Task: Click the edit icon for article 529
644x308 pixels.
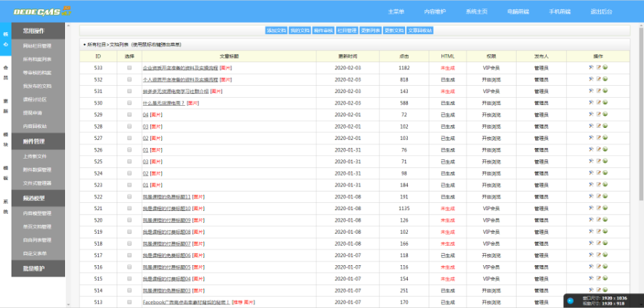Action: click(x=598, y=114)
